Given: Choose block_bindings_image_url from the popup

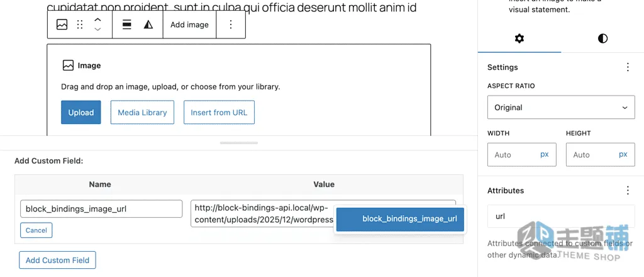Looking at the screenshot, I should tap(400, 219).
